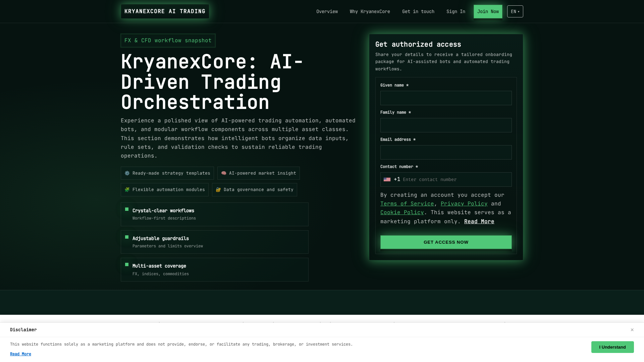The width and height of the screenshot is (644, 362).
Task: Click the Adjustable guardrails card title
Action: [161, 238]
